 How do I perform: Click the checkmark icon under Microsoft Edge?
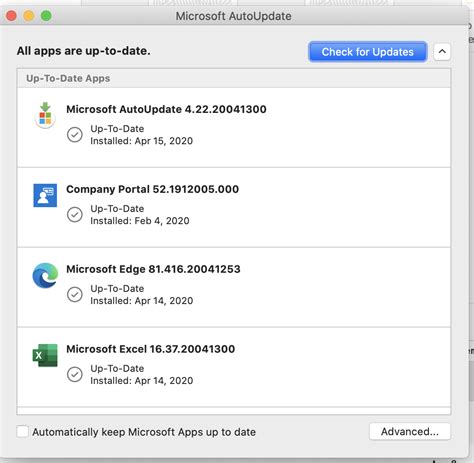click(75, 295)
